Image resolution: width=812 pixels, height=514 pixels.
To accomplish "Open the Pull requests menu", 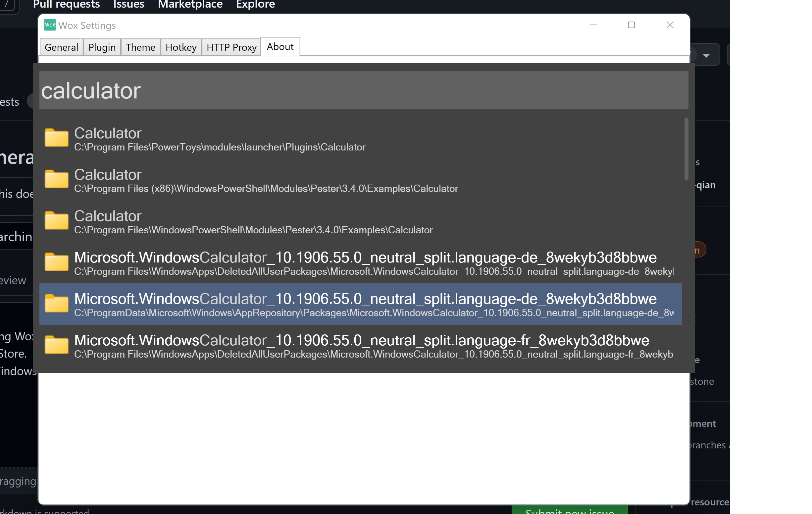I will coord(66,4).
